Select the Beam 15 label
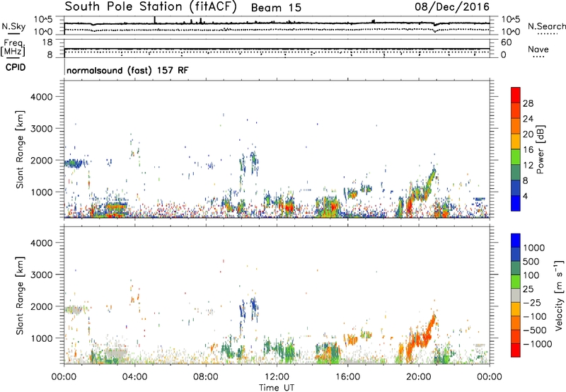This screenshot has height=392, width=566. [276, 8]
